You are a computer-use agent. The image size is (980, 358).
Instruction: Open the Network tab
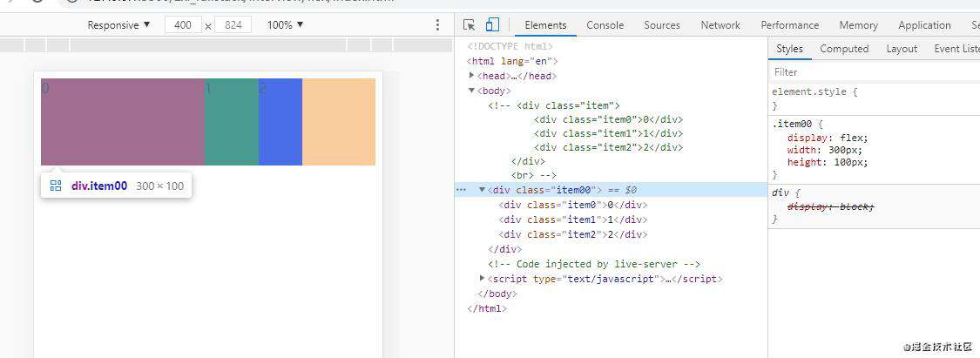pyautogui.click(x=720, y=25)
